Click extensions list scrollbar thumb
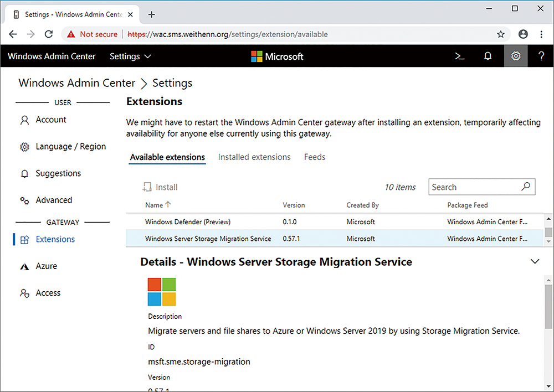 click(548, 232)
